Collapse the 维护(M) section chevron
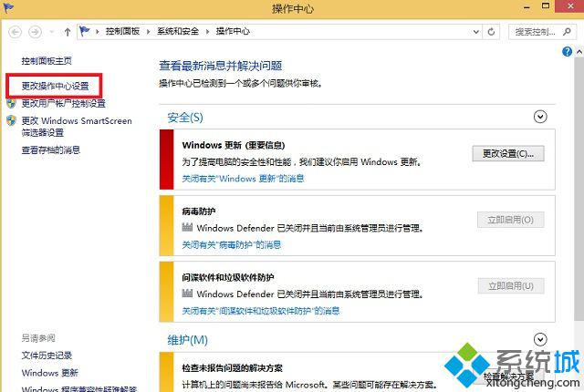 [x=540, y=339]
